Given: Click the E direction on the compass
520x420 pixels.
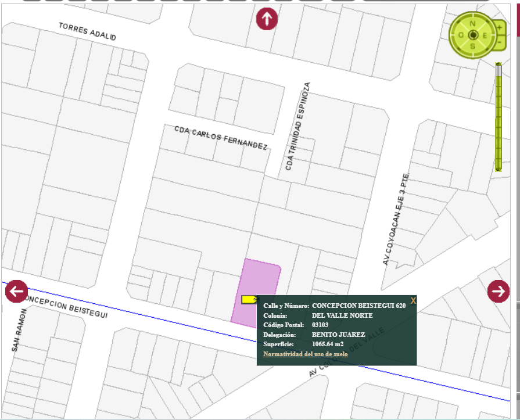Looking at the screenshot, I should click(x=484, y=35).
